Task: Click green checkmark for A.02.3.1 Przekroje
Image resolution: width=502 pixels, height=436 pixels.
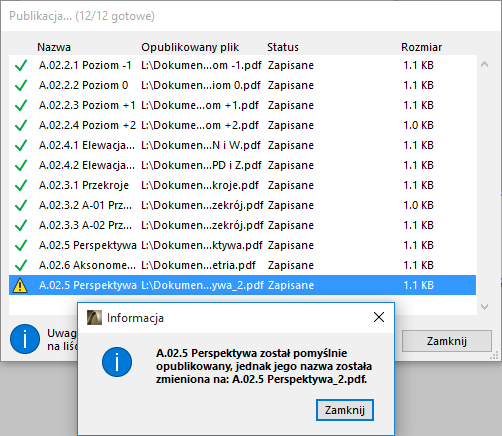Action: pyautogui.click(x=21, y=185)
